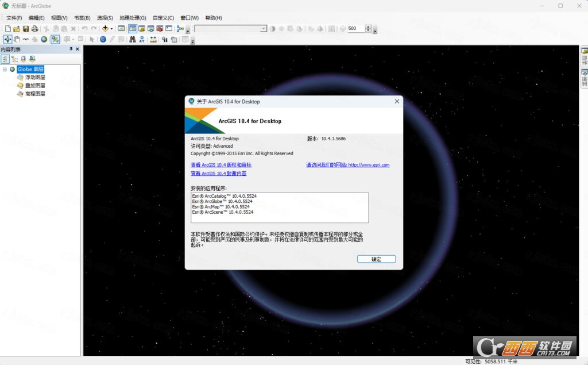Click the 确定 button in About dialog

376,259
